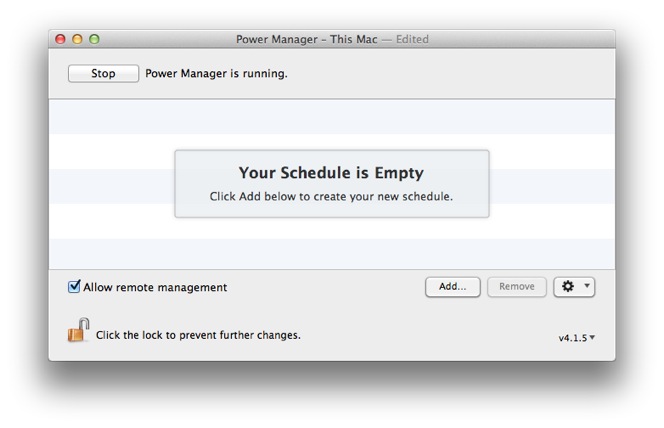Click the Allow remote management label text

pyautogui.click(x=155, y=287)
